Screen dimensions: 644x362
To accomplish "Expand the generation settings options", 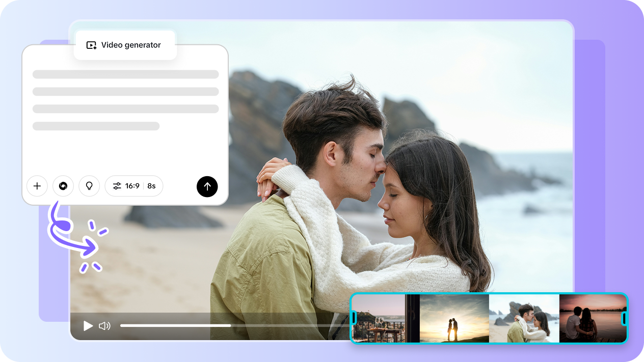I will point(116,186).
